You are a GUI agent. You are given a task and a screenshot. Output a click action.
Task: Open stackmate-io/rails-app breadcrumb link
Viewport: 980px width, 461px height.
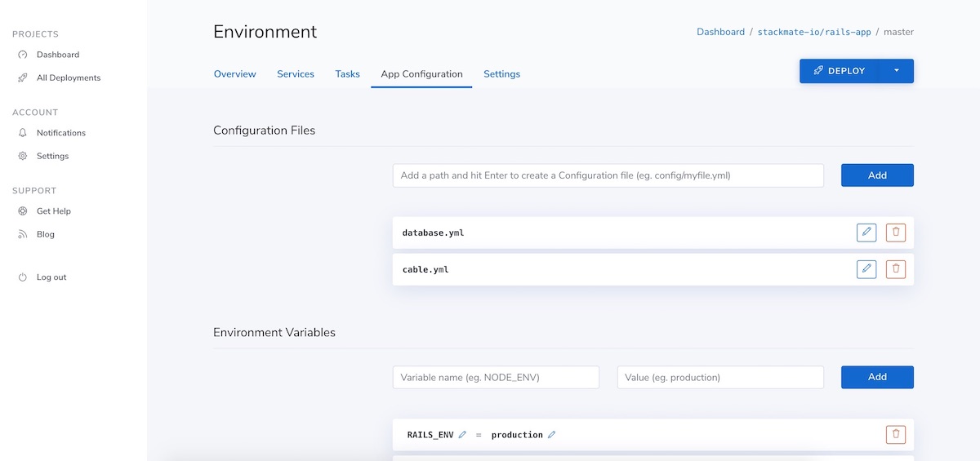(x=814, y=32)
